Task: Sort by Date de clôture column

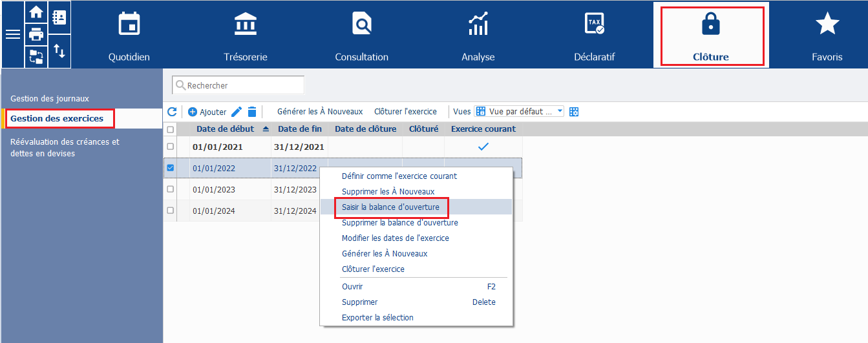Action: pyautogui.click(x=366, y=129)
